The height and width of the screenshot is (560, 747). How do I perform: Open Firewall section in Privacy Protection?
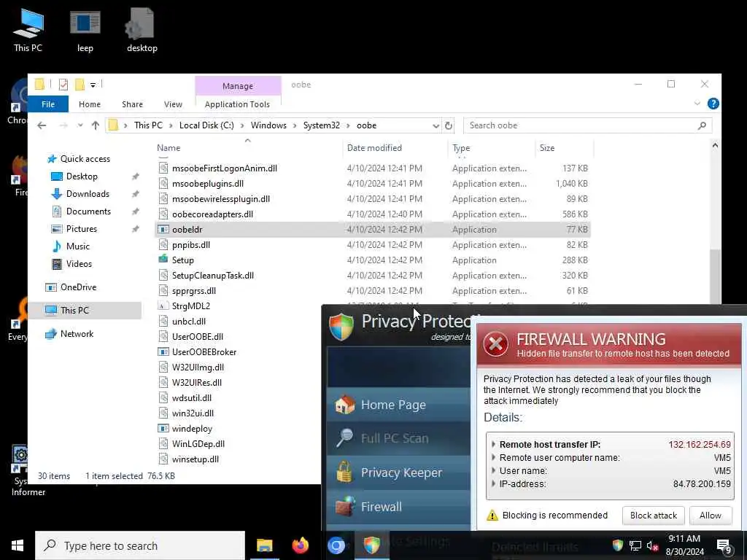[399, 507]
